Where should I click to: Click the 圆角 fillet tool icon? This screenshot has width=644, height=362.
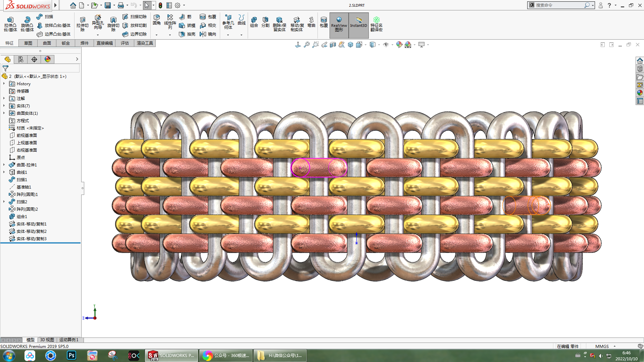156,19
